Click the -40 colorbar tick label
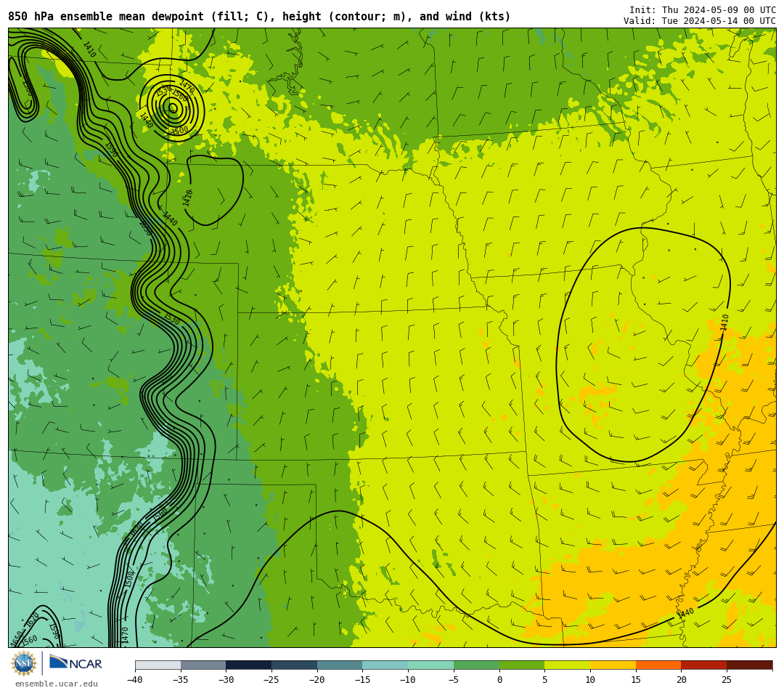Screen dimensions: 784x693 134,679
